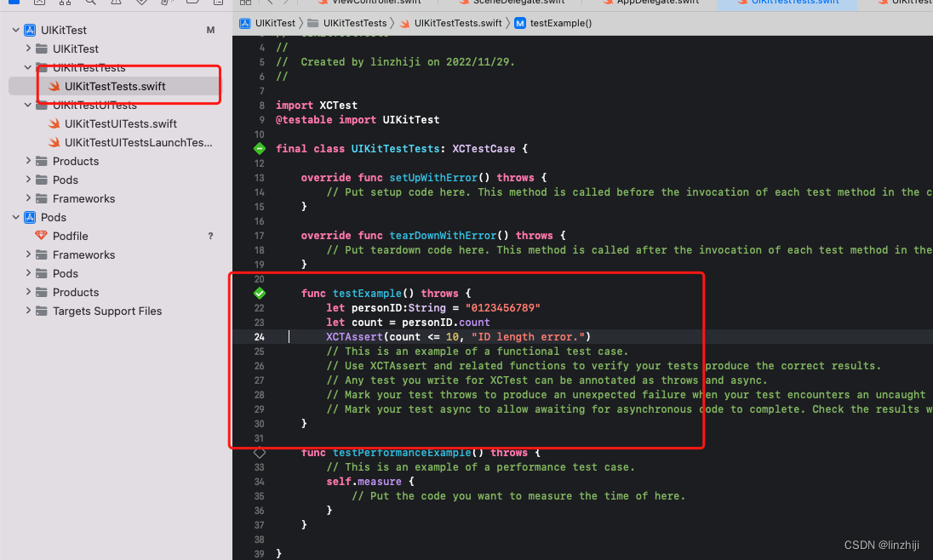
Task: Collapse the UIKitTest project tree
Action: [x=14, y=30]
